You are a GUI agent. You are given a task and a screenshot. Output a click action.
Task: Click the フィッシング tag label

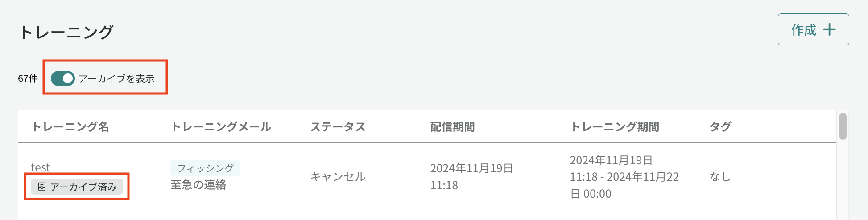point(205,168)
